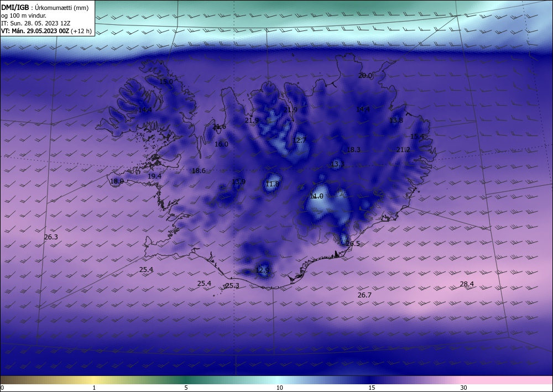
Task: Click the 11.0 value on the glacier
Action: coord(316,196)
